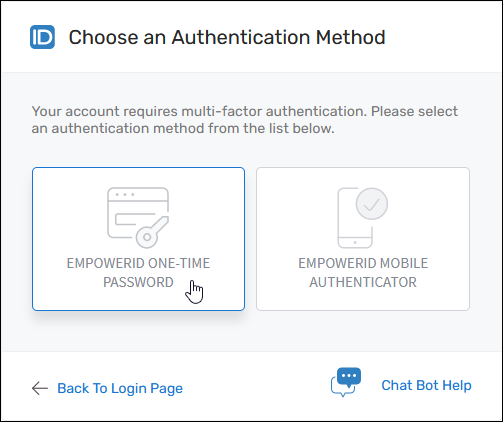This screenshot has width=503, height=422.
Task: Click the mobile phone checkmark icon
Action: [x=363, y=218]
